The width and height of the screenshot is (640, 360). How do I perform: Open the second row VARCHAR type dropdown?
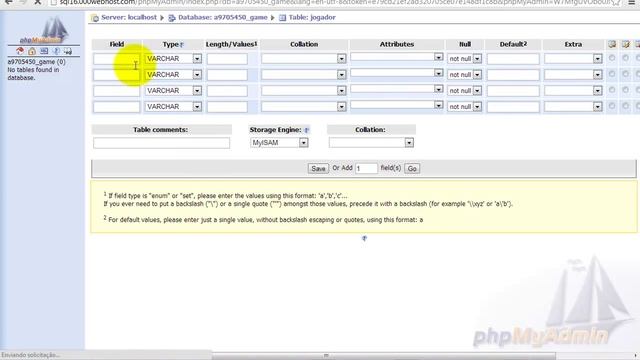coord(173,75)
